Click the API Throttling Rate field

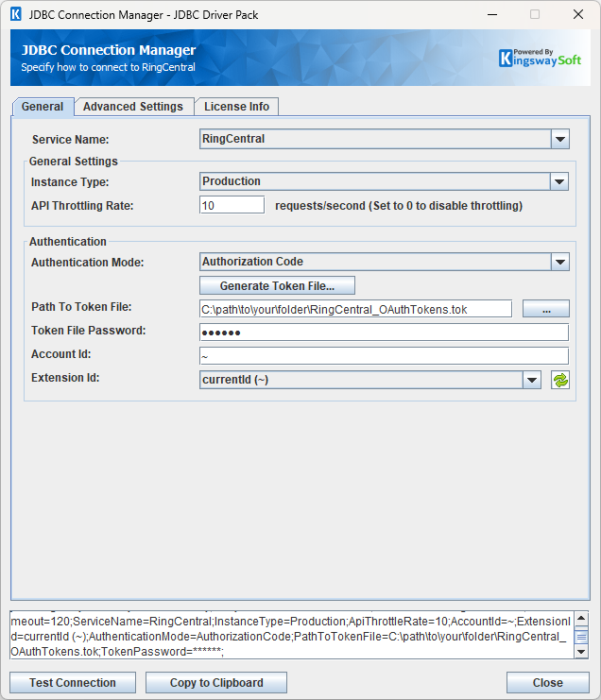232,205
